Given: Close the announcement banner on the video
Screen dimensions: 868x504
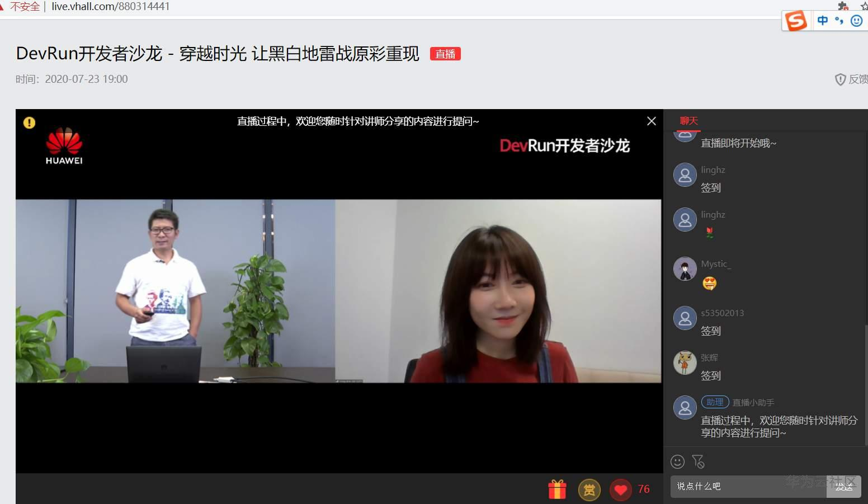Looking at the screenshot, I should click(652, 121).
